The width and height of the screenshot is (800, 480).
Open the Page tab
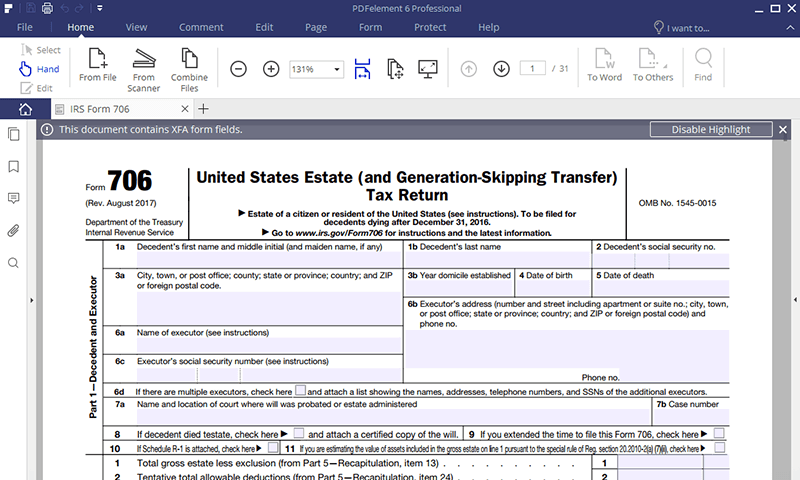[x=316, y=28]
